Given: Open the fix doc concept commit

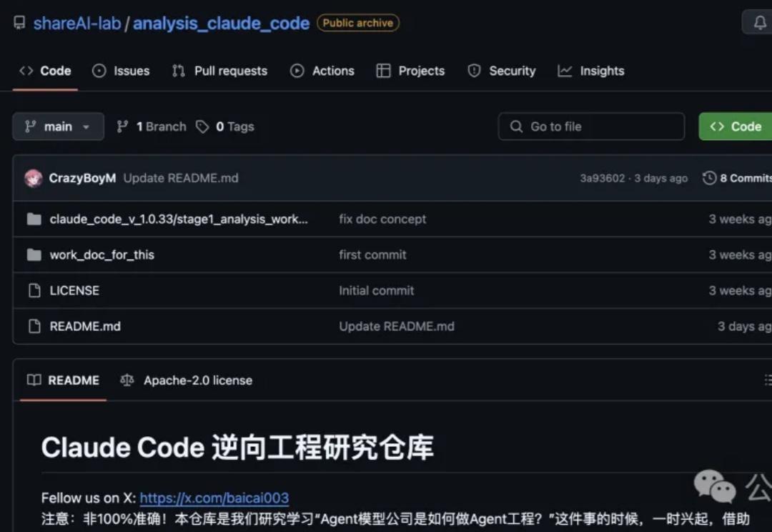Looking at the screenshot, I should (x=382, y=219).
